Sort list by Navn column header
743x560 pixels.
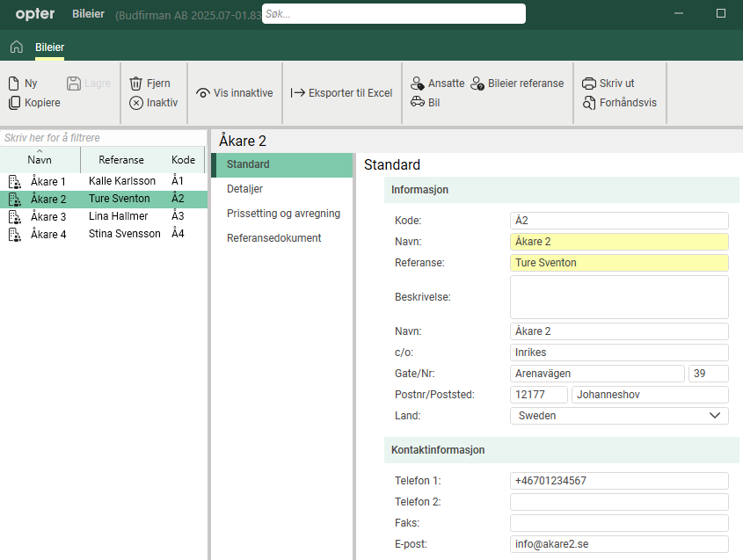tap(40, 160)
